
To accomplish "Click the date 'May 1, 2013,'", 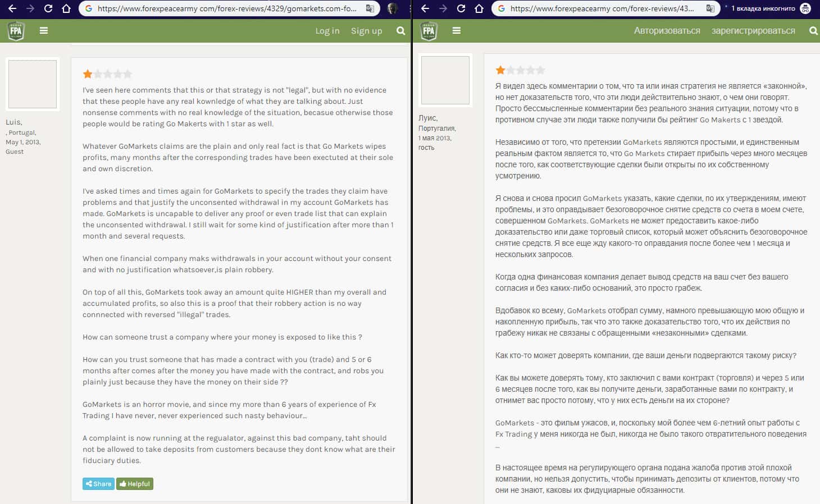I will click(23, 143).
